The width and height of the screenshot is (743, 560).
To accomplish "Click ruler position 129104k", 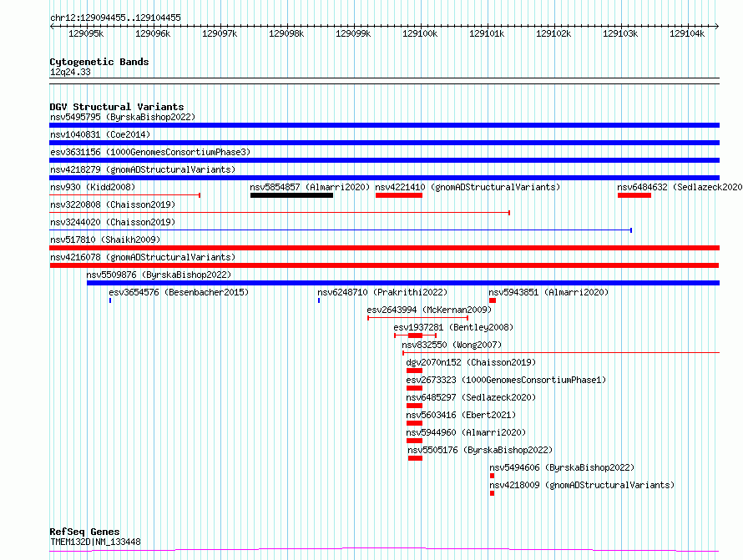I will pos(687,33).
